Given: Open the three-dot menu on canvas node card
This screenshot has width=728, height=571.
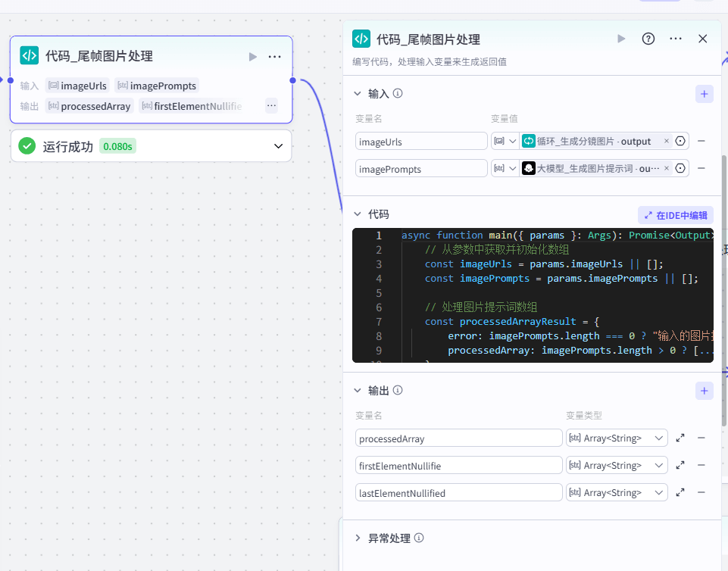Looking at the screenshot, I should 275,56.
